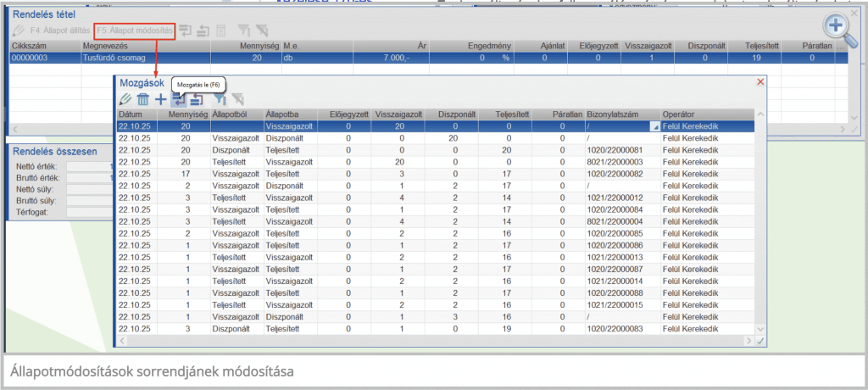This screenshot has height=390, width=868.
Task: Click cell 00000003 in Cikkszám column
Action: [46, 58]
